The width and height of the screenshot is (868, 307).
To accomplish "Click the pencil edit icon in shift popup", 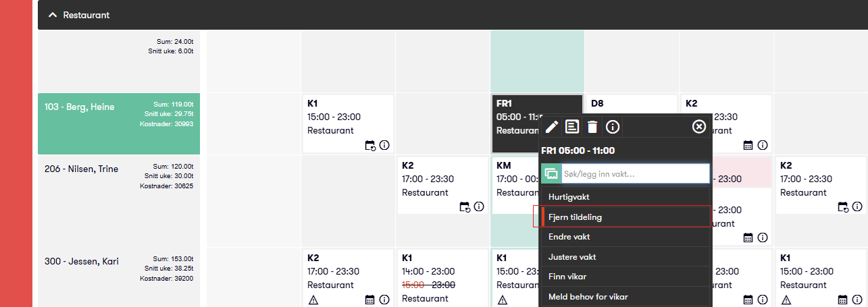I will click(552, 126).
